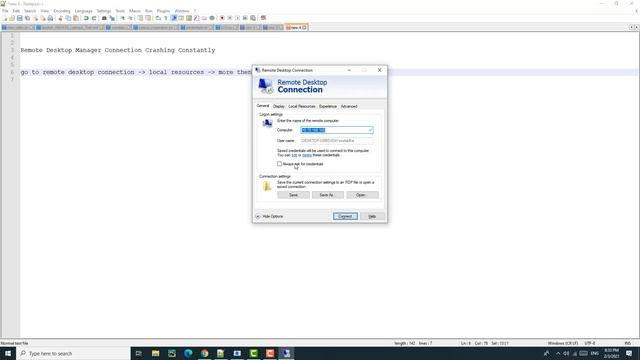Click Remote Desktop Connection taskbar icon
The width and height of the screenshot is (640, 360).
tap(286, 353)
